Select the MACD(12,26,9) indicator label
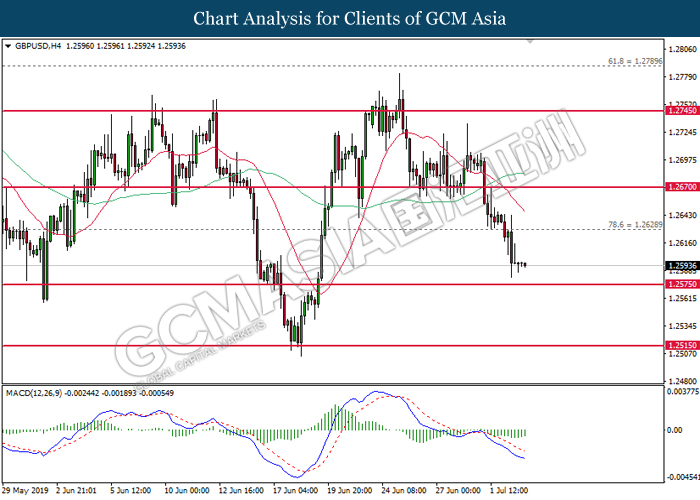The image size is (700, 500). click(x=34, y=393)
